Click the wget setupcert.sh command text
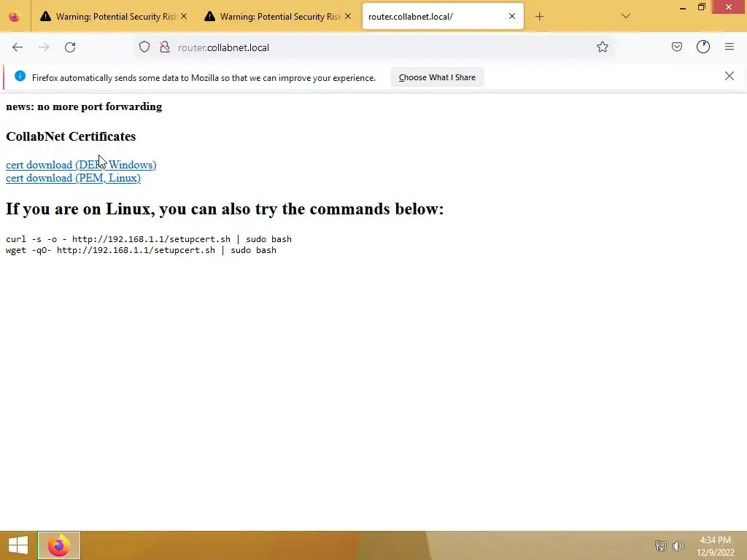 click(141, 250)
